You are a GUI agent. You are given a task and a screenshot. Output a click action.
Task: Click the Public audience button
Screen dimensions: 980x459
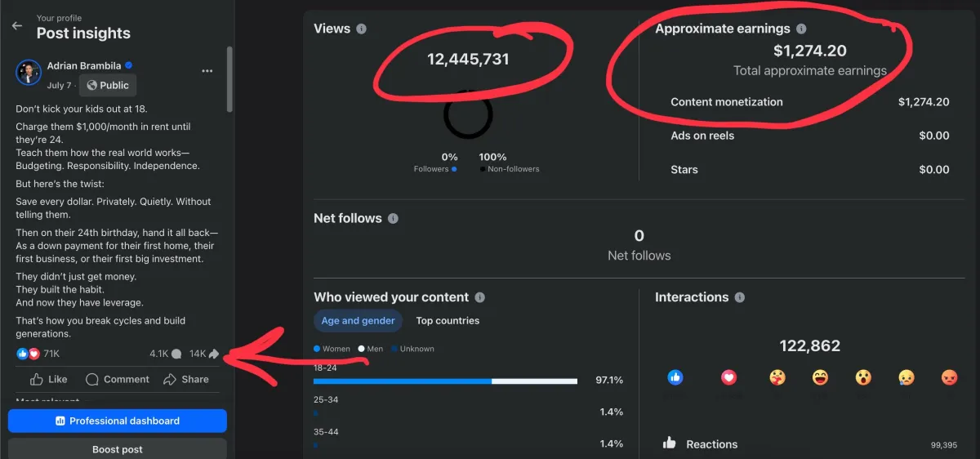point(108,85)
